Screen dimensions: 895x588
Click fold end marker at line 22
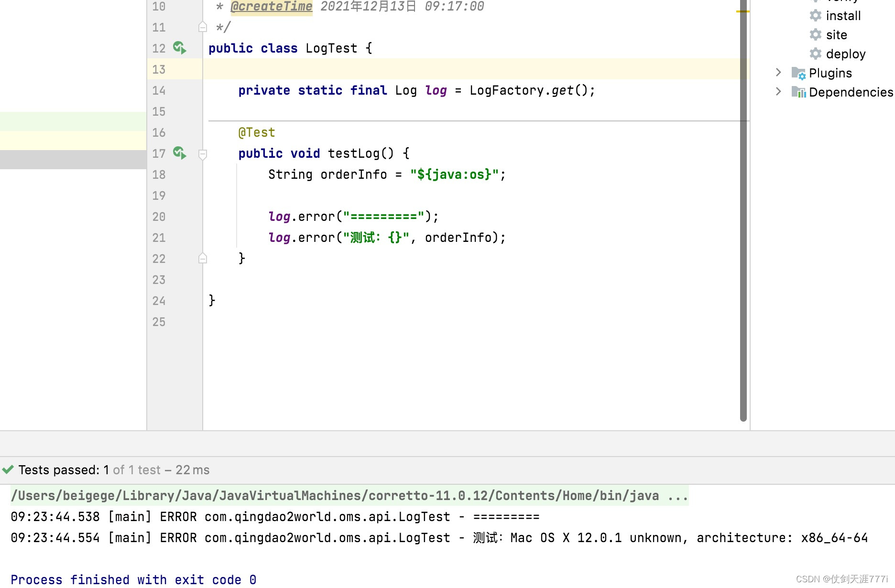(203, 258)
